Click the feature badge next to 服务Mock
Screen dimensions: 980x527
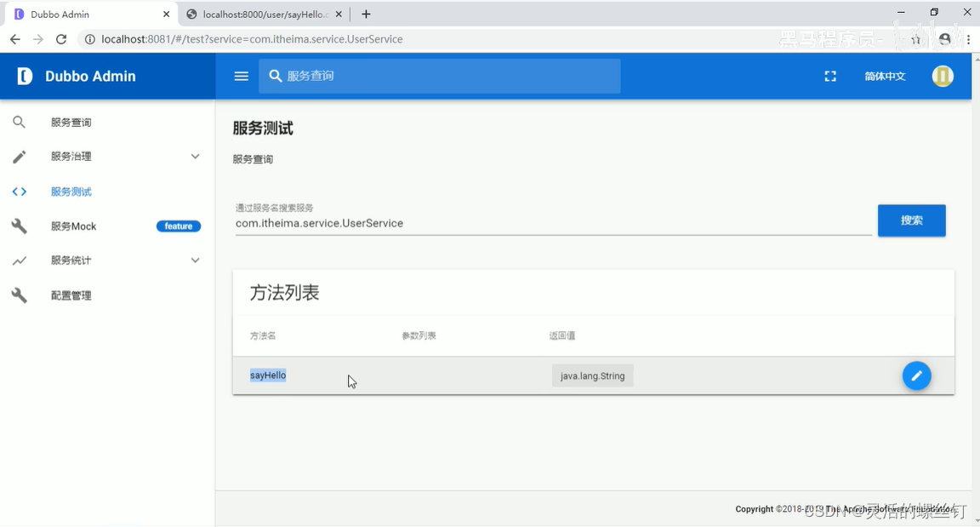178,226
